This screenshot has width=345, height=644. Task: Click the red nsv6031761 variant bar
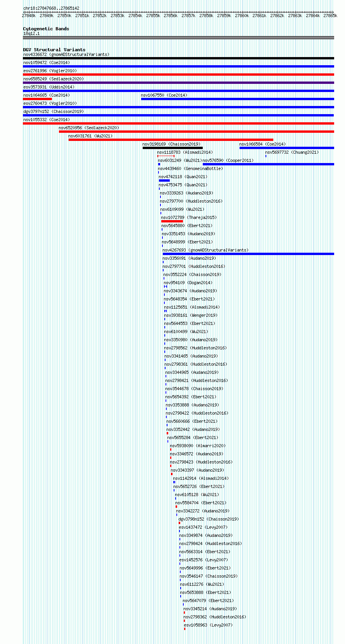(171, 140)
